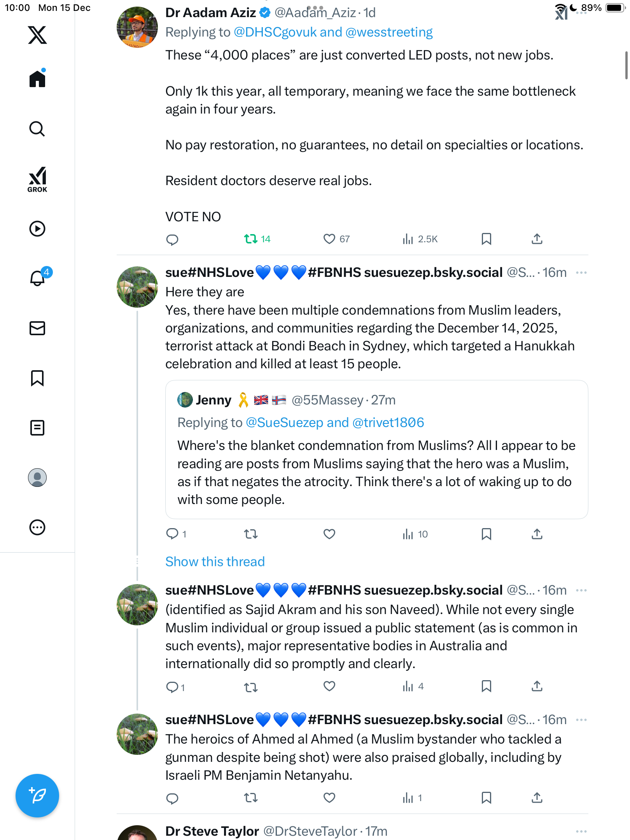Share Dr Aadam Aziz's post

[537, 239]
